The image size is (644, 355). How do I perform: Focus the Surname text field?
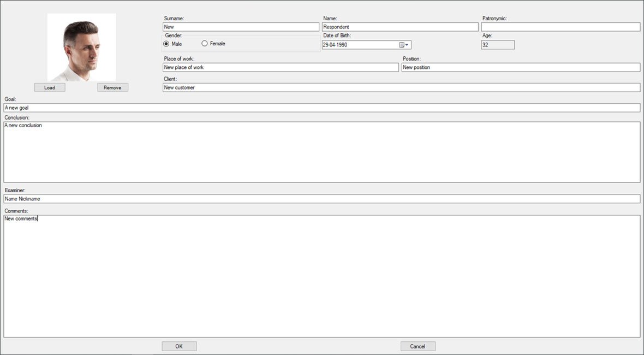[241, 27]
